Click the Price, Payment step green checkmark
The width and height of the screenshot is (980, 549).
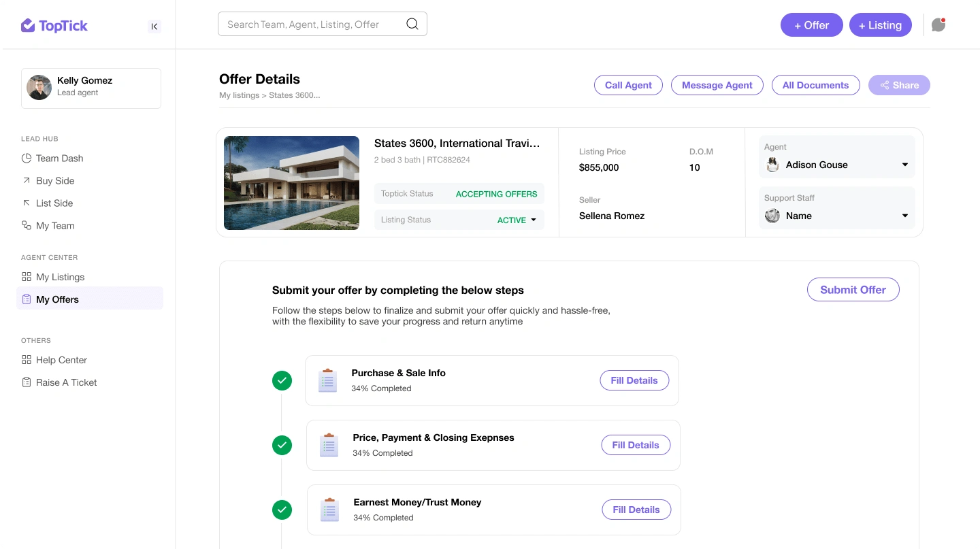(x=282, y=445)
